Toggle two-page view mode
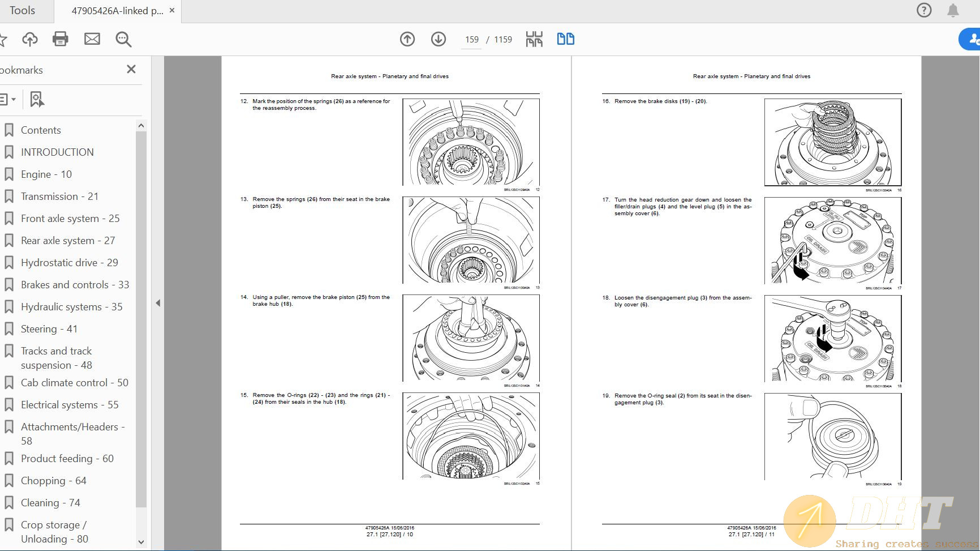This screenshot has height=551, width=980. pyautogui.click(x=565, y=39)
